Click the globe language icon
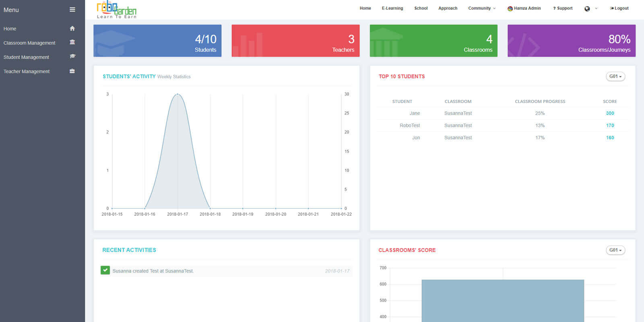644x322 pixels. pyautogui.click(x=587, y=8)
